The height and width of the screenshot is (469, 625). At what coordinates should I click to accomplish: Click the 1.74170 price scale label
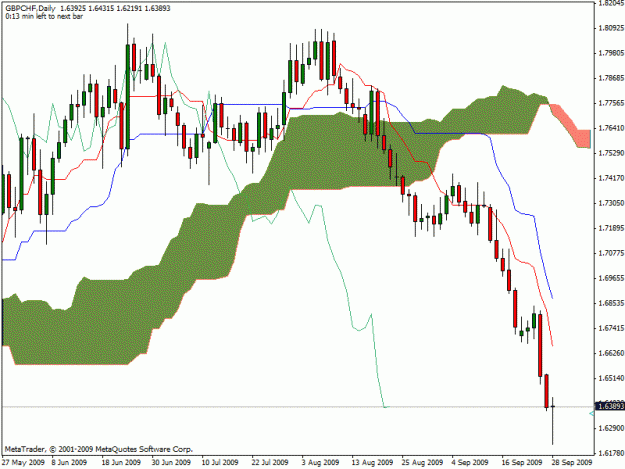coord(611,178)
